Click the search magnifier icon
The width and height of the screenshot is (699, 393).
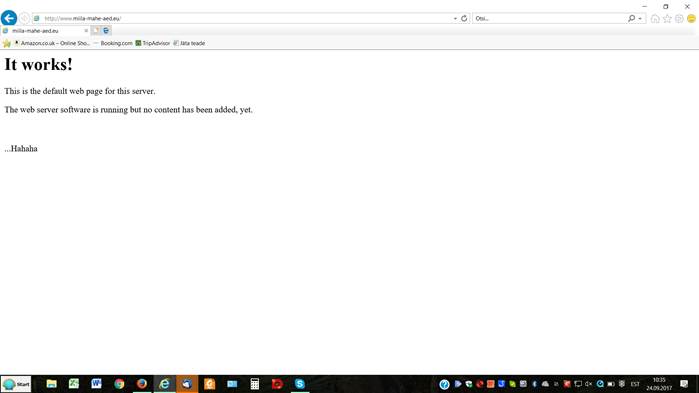point(631,18)
